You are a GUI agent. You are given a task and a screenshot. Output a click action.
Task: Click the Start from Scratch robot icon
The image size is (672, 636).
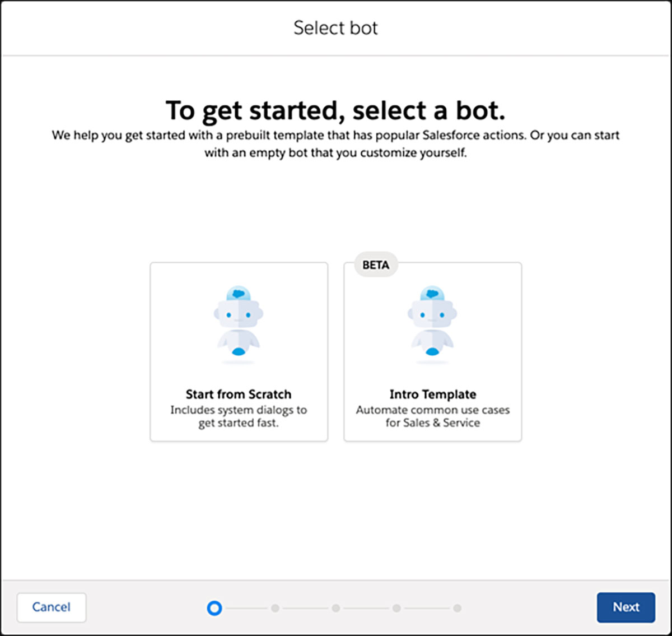(x=239, y=324)
